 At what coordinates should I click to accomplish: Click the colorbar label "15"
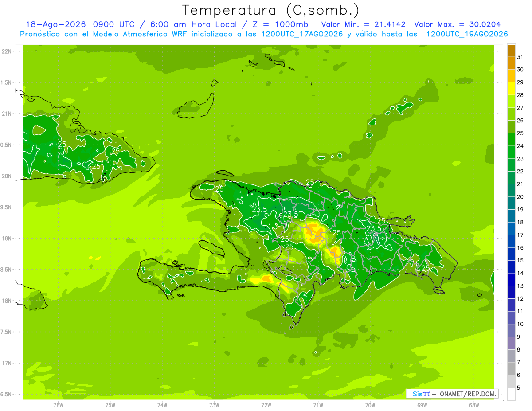click(520, 260)
